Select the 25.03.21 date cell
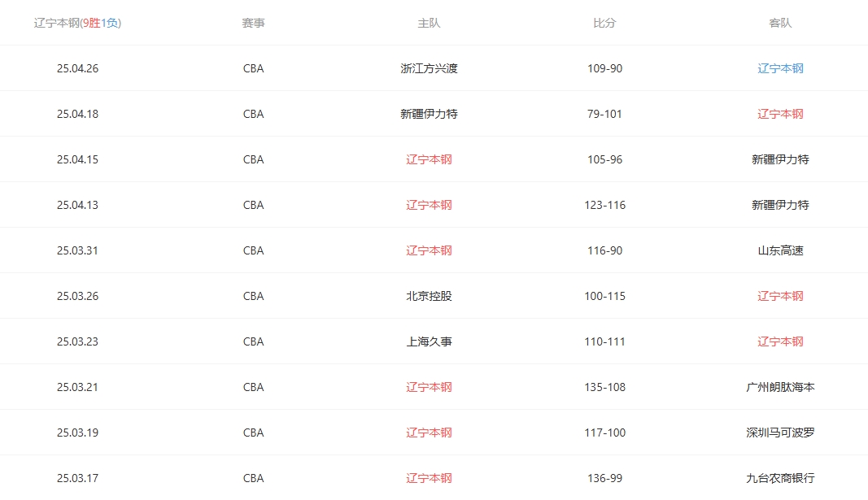 [x=77, y=387]
